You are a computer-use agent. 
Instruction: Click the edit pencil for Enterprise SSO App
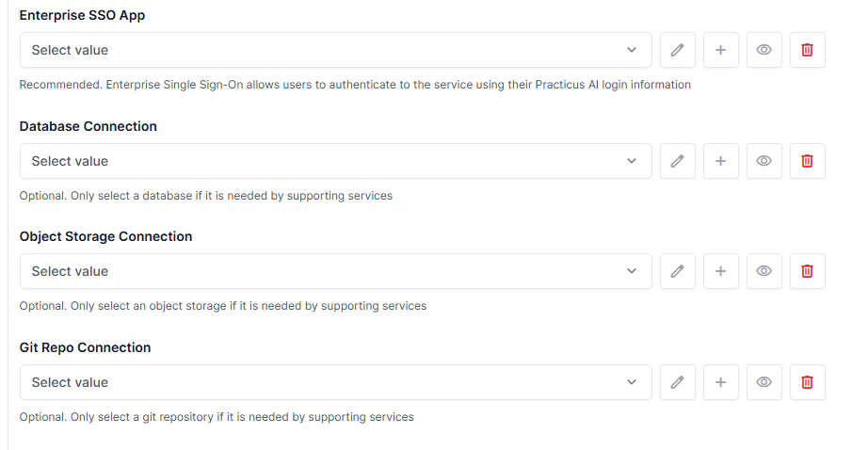click(x=677, y=50)
